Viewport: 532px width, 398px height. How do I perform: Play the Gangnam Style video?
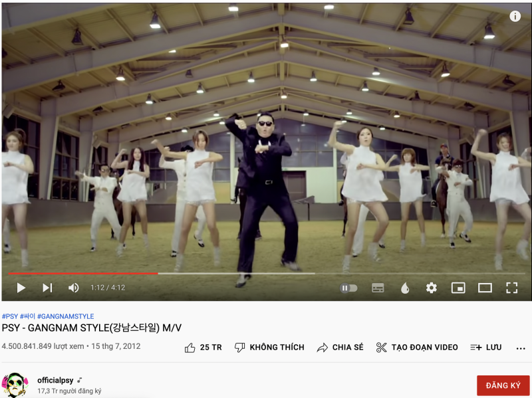pyautogui.click(x=21, y=288)
